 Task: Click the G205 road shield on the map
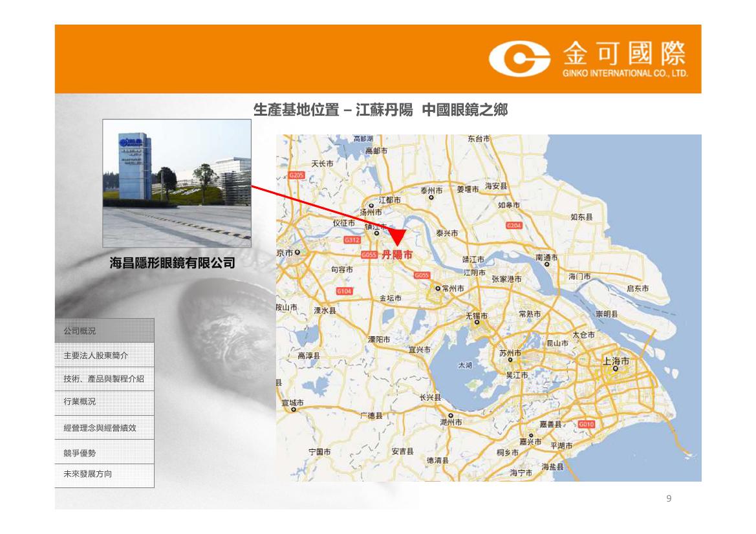(297, 175)
